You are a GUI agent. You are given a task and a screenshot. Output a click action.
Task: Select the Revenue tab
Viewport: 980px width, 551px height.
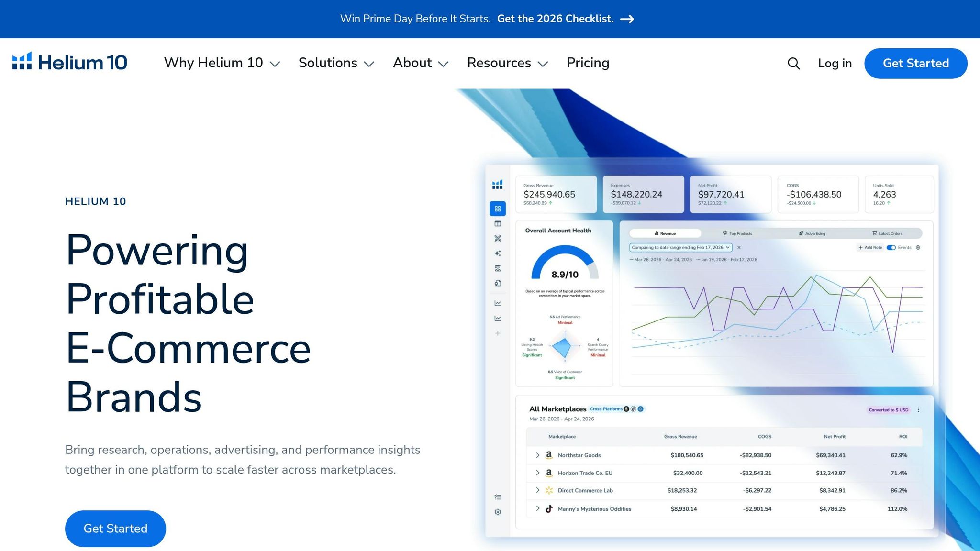(x=665, y=233)
